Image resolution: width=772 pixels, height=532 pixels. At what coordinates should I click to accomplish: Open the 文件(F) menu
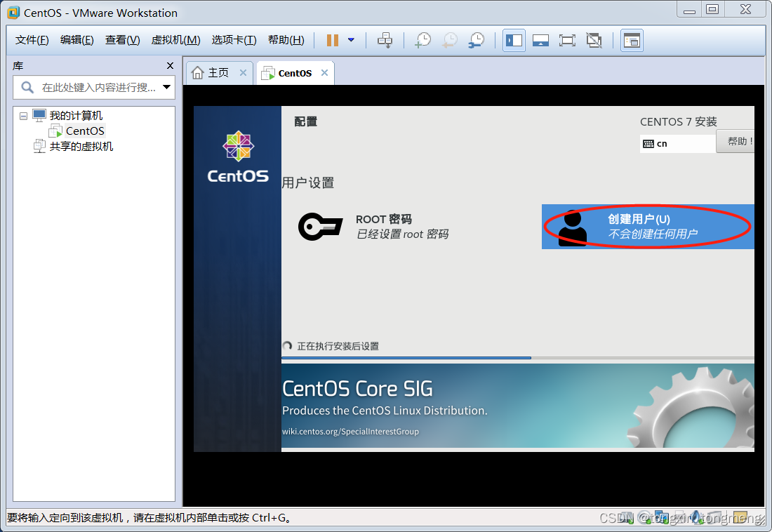point(32,40)
